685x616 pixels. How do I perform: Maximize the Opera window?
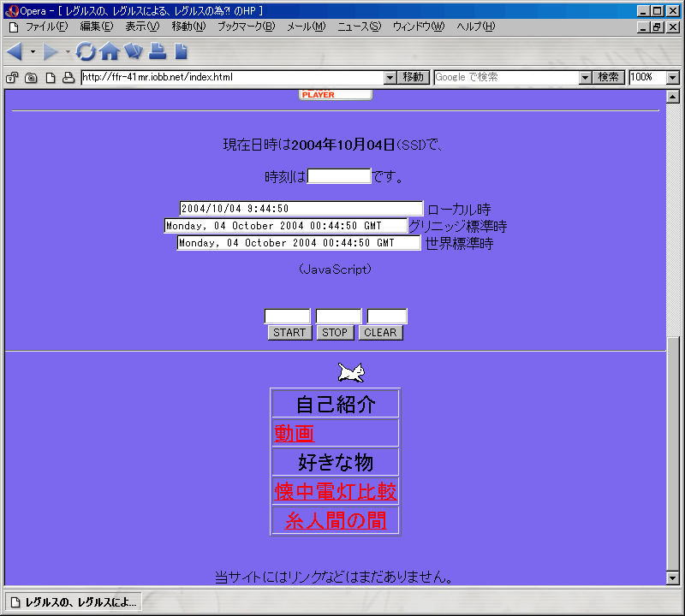[657, 11]
